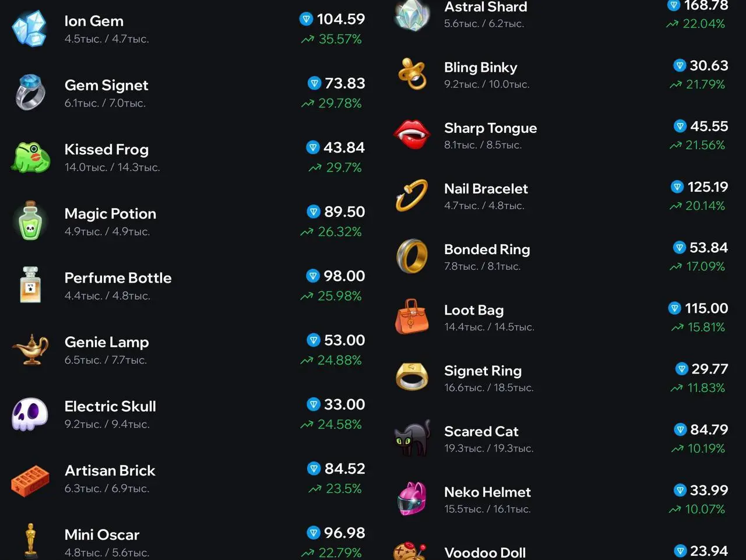Viewport: 746px width, 560px height.
Task: Select the Bling Binky pacifier icon
Action: (x=412, y=74)
